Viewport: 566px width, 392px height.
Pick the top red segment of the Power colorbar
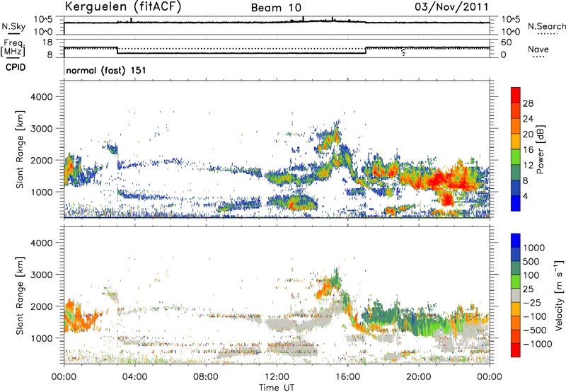[x=516, y=95]
